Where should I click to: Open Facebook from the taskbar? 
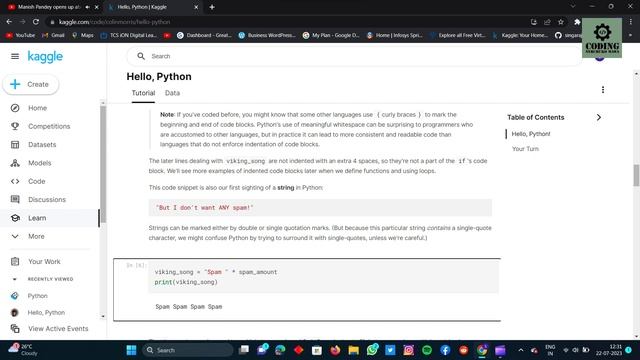(x=445, y=350)
